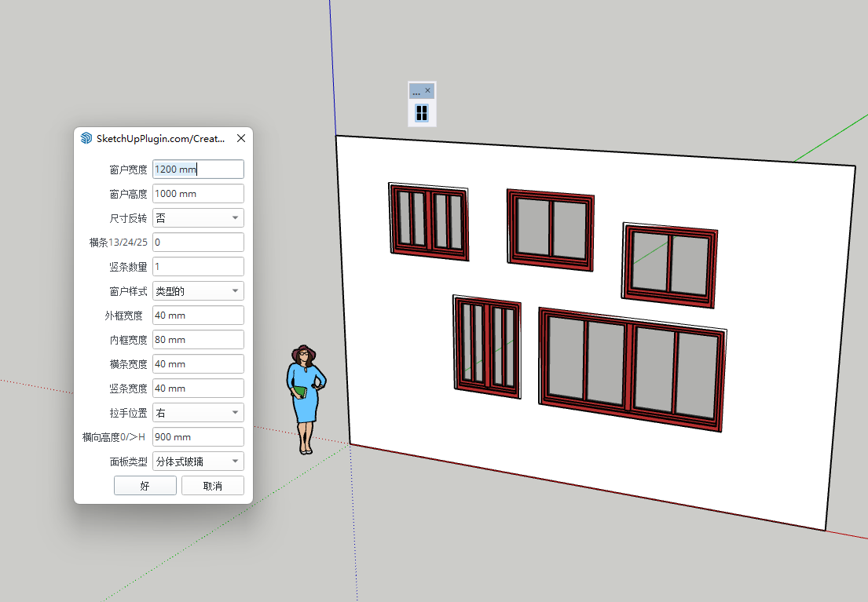
Task: Click the 横条宽度 input field
Action: coord(198,364)
